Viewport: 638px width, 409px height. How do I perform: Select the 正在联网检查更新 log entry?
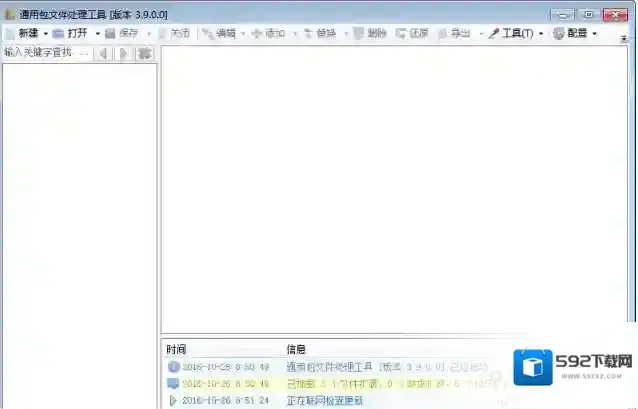tap(324, 401)
